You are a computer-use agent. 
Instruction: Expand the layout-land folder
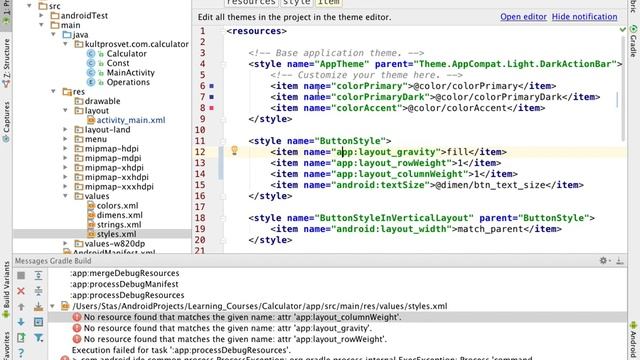65,129
